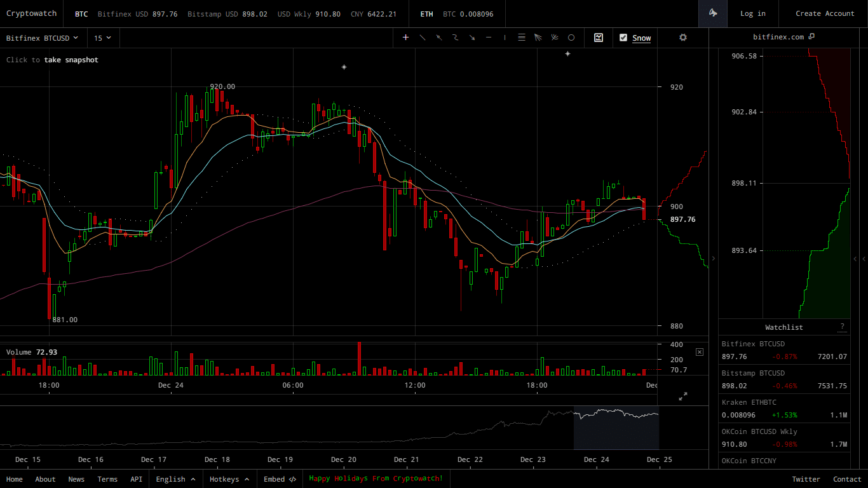Select ETH BTC 0.008096 ticker
868x488 pixels.
(x=468, y=14)
